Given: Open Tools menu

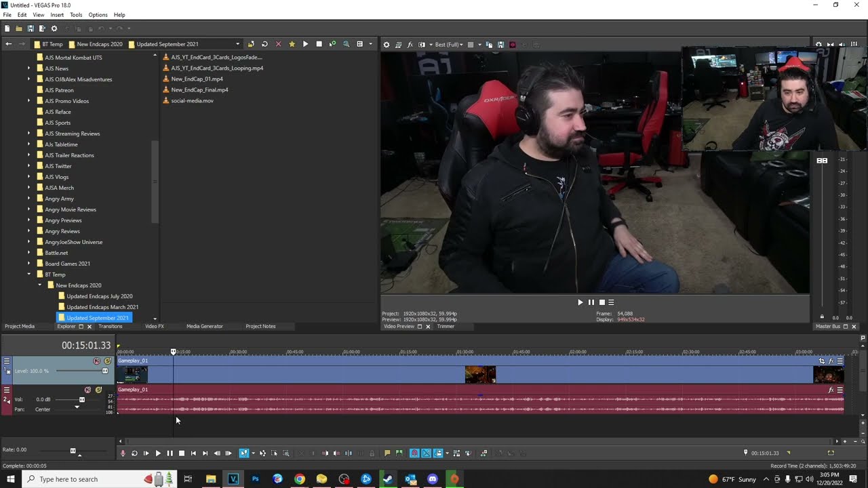Looking at the screenshot, I should pos(76,15).
